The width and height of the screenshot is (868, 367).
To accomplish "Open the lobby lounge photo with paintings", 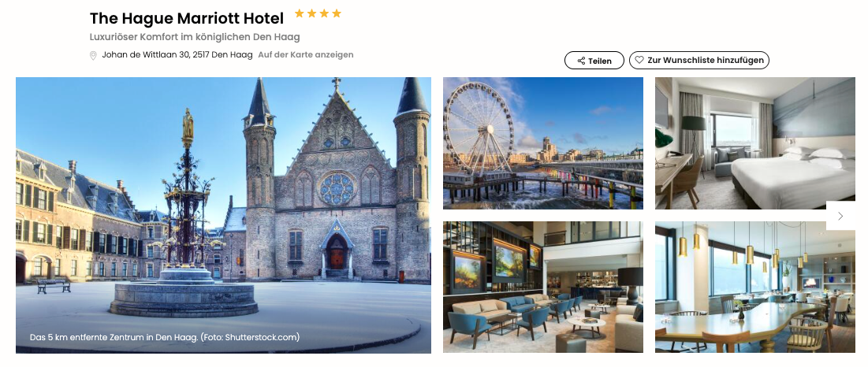I will 543,287.
